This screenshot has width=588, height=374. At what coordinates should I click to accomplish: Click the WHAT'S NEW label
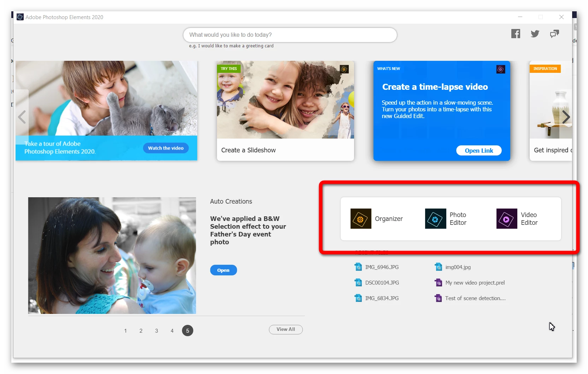388,69
